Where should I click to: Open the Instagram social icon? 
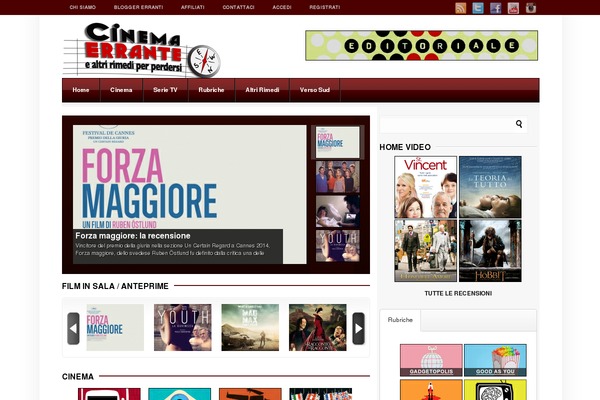pyautogui.click(x=531, y=8)
